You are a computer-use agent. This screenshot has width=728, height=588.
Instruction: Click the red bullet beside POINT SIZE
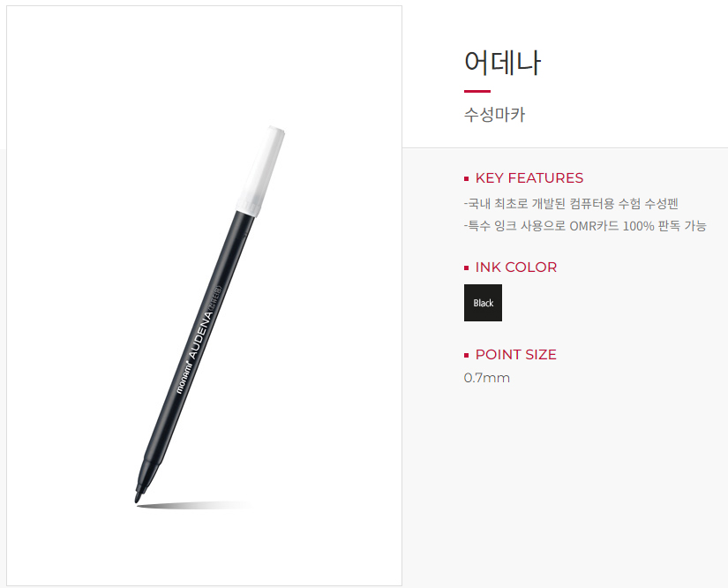coord(466,355)
